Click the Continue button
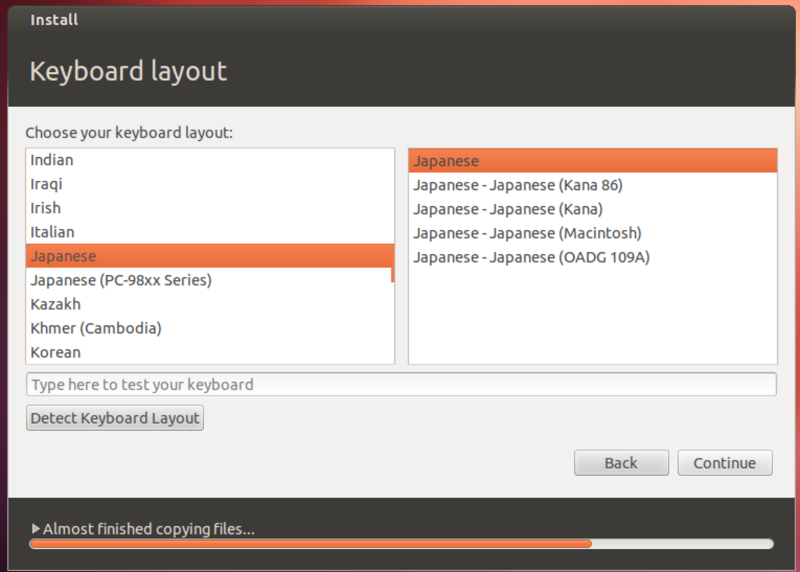Viewport: 800px width, 572px height. coord(724,463)
